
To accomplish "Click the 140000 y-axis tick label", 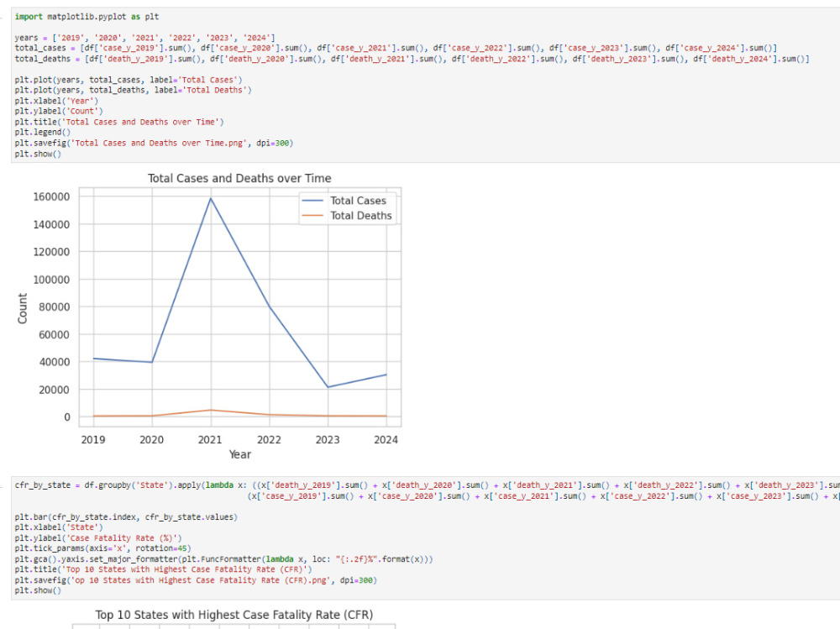I will 51,224.
